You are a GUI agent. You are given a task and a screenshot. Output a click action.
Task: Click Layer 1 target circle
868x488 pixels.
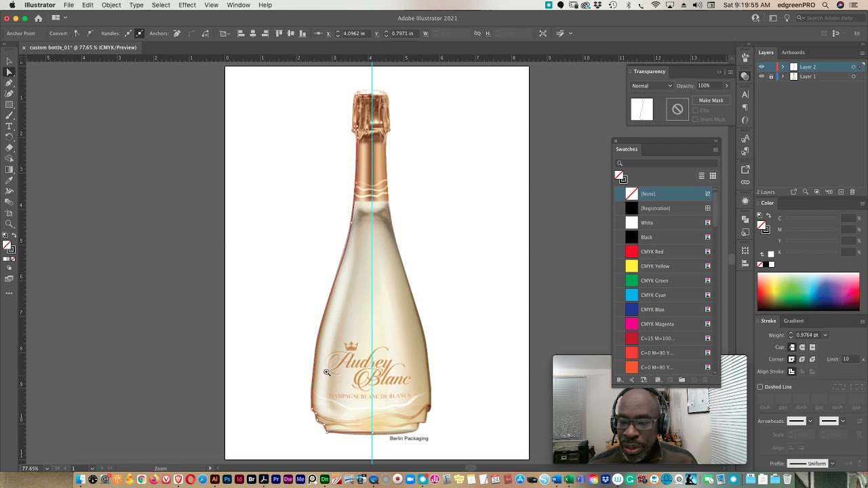(x=854, y=77)
